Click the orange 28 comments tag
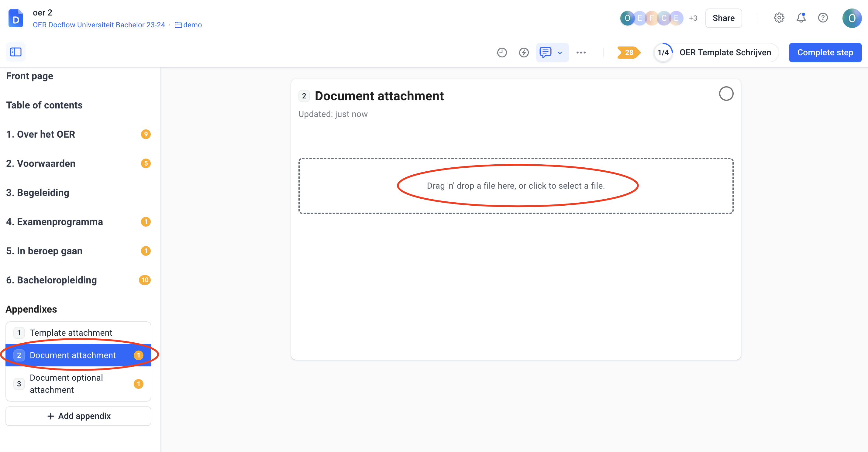 (629, 52)
